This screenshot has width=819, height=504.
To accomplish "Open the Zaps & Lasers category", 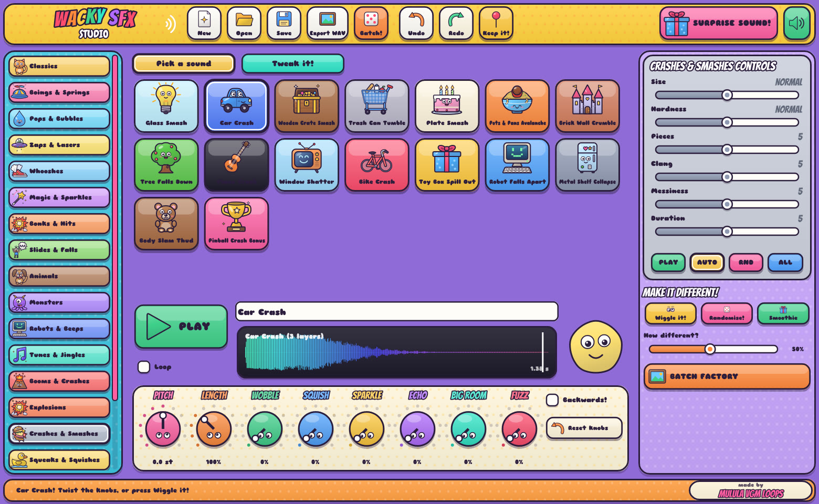I will [59, 145].
